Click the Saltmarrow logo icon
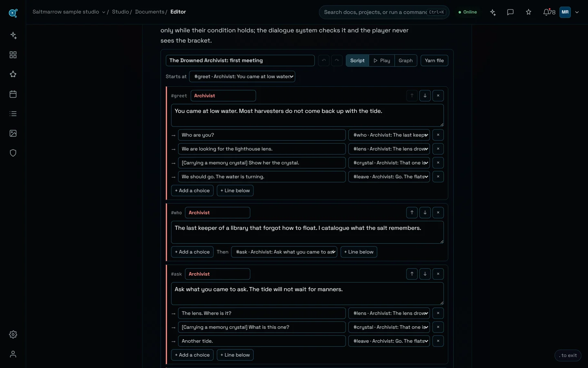Screen dimensions: 588x368 (13, 13)
